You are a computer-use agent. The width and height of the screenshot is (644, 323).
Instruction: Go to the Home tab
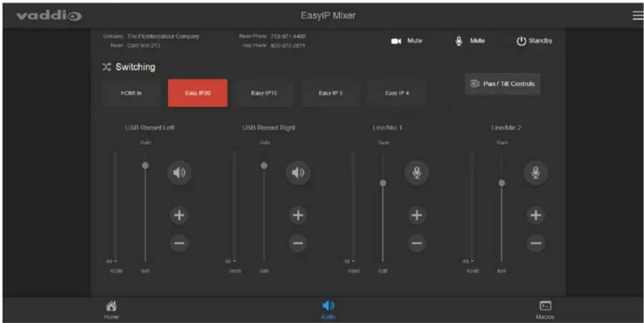111,310
